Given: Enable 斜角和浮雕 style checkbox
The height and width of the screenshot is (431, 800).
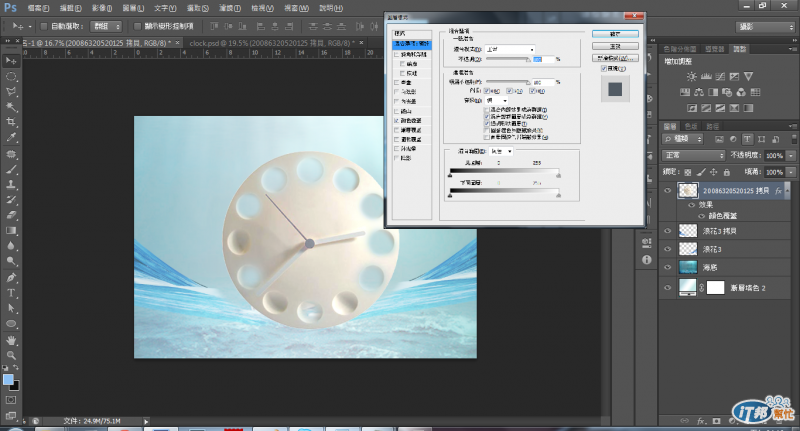Looking at the screenshot, I should [396, 54].
